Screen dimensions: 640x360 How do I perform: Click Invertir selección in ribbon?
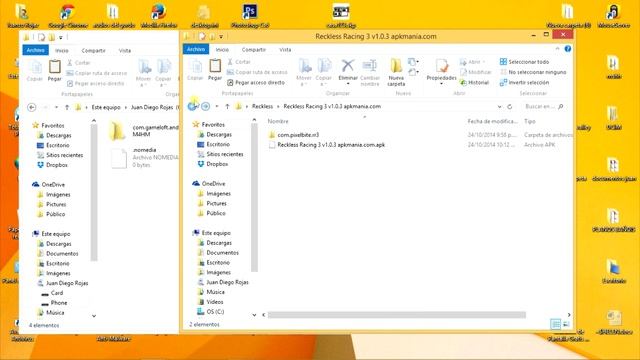[x=524, y=82]
